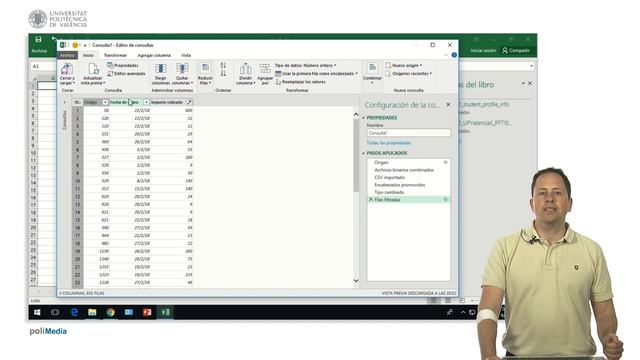
Task: Click the Combinar ribbon icon
Action: pos(372,68)
